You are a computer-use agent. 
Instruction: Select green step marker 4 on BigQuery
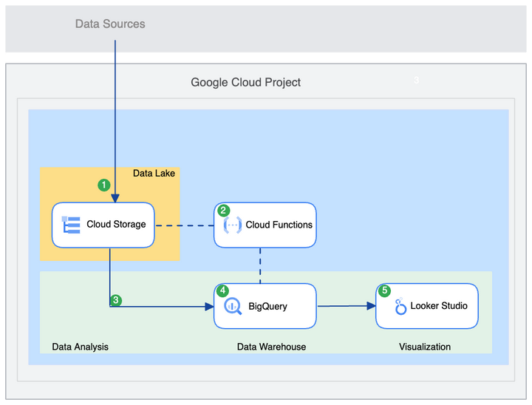222,290
